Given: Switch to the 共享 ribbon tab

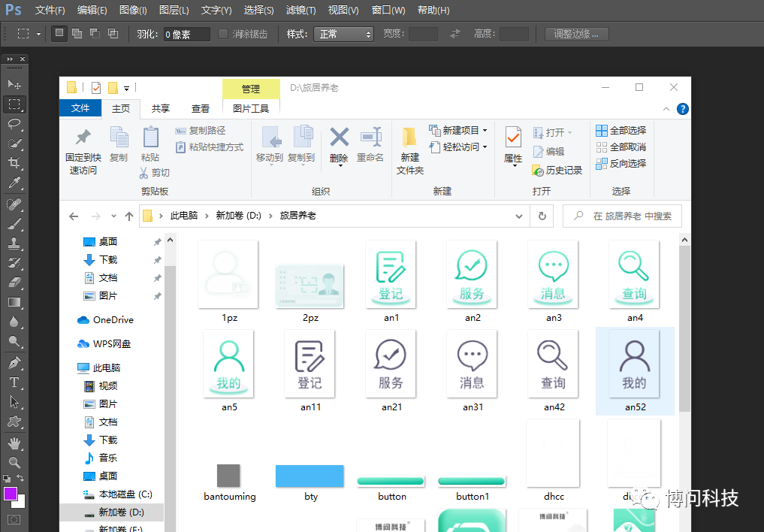Looking at the screenshot, I should pyautogui.click(x=160, y=109).
